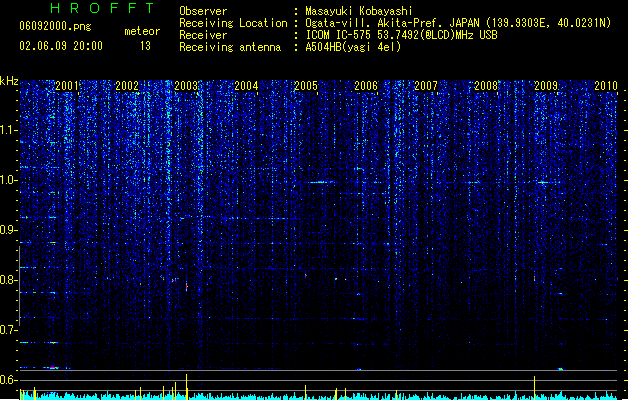Click the 2004 time marker

click(x=246, y=86)
